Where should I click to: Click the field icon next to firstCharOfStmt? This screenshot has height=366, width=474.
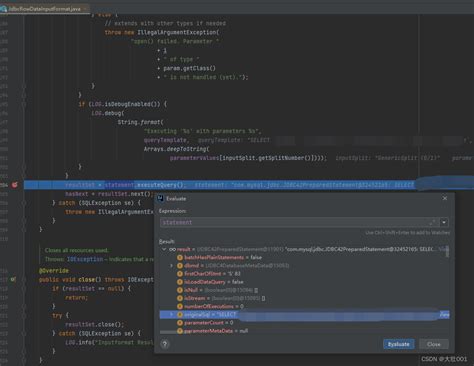pyautogui.click(x=180, y=274)
